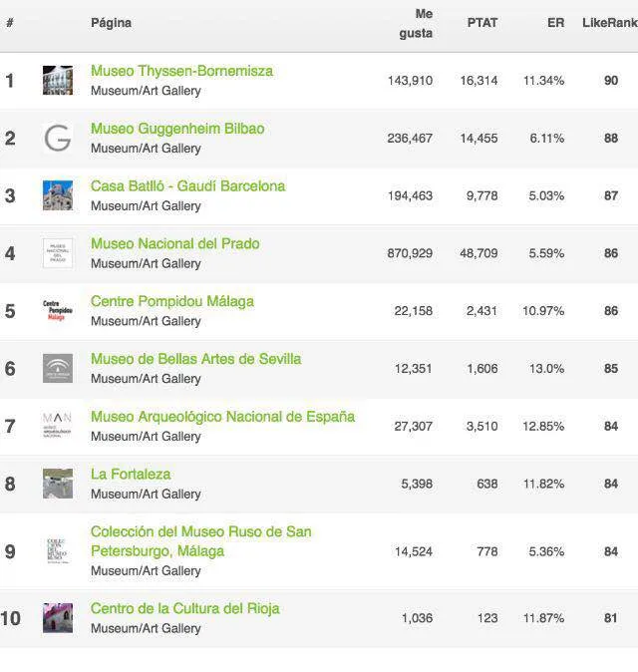638x672 pixels.
Task: Click the La Fortaleza page thumbnail
Action: tap(58, 484)
